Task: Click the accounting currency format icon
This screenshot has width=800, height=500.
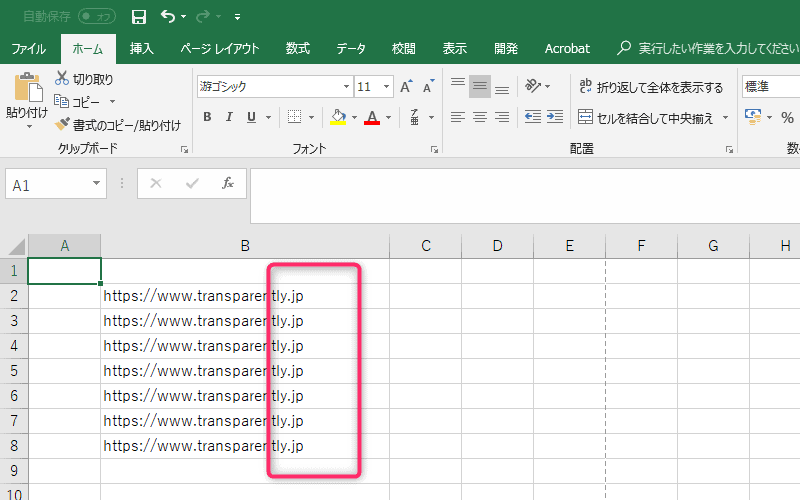Action: click(x=753, y=117)
